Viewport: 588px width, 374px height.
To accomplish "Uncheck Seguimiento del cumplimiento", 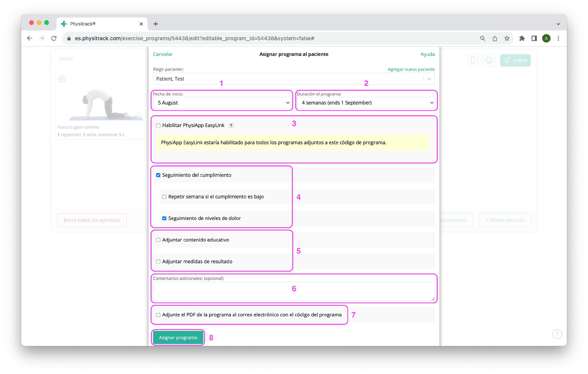I will point(158,175).
